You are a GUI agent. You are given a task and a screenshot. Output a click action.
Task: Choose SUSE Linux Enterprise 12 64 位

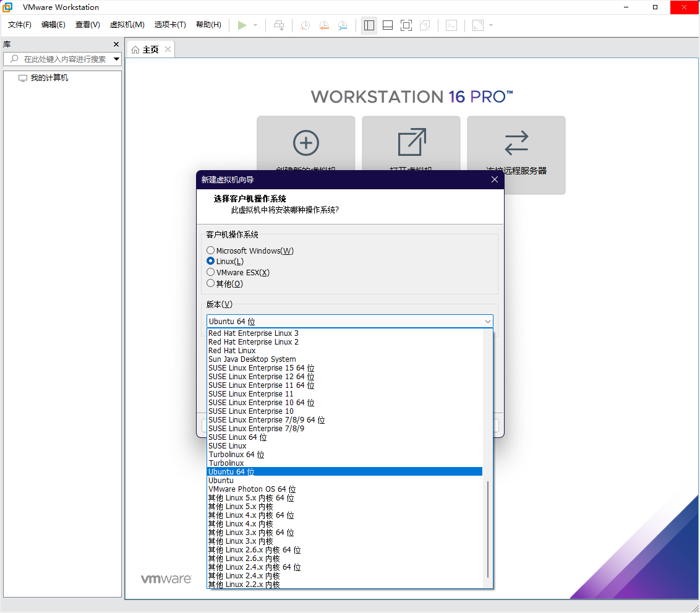pos(345,376)
